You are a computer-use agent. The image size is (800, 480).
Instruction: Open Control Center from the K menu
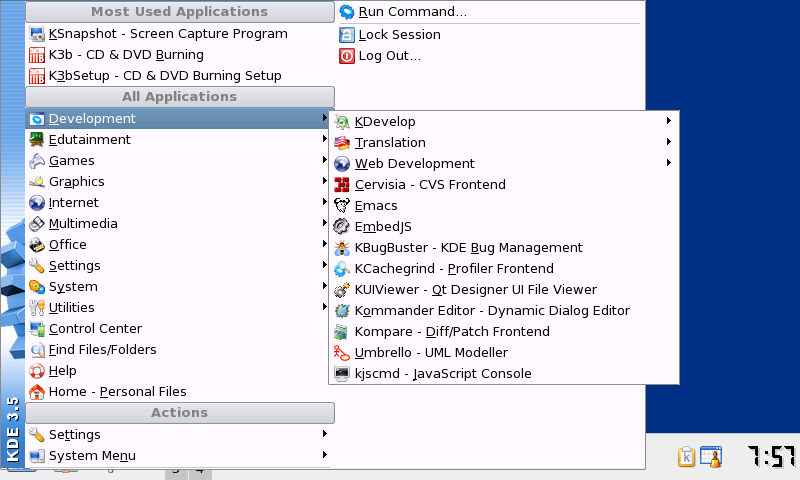coord(95,329)
